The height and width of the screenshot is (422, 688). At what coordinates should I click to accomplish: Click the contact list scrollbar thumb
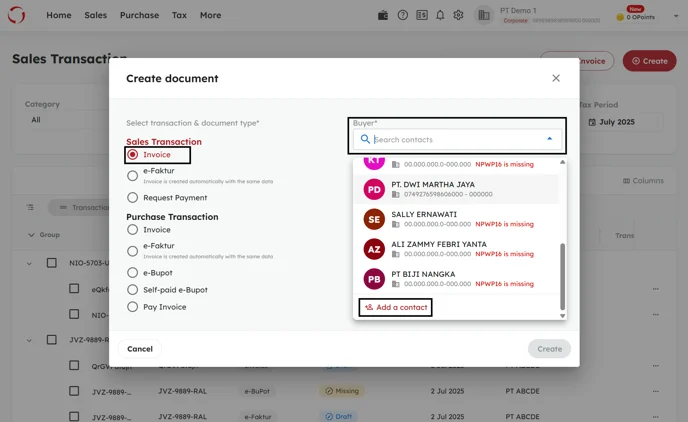tap(563, 277)
